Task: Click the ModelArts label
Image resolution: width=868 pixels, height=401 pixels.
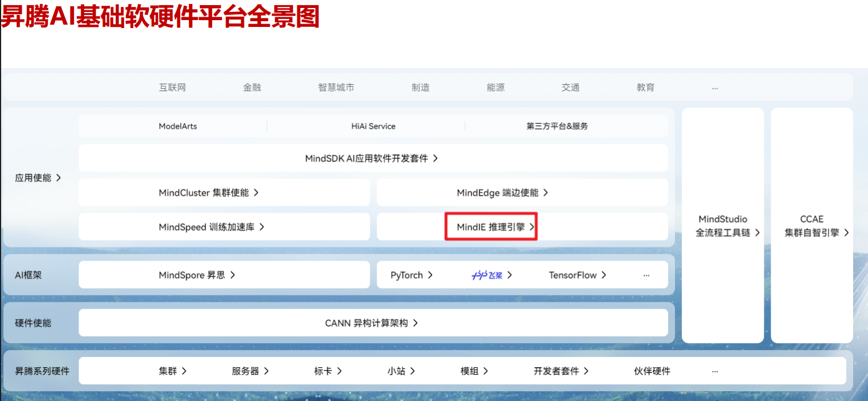Action: [x=177, y=126]
